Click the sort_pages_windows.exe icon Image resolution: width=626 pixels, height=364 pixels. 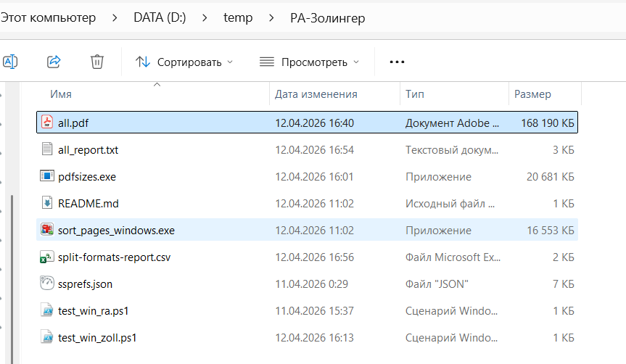(47, 230)
